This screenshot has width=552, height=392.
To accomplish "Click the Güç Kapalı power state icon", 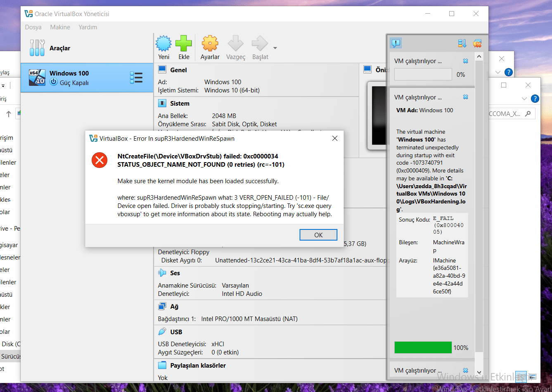I will click(x=53, y=82).
